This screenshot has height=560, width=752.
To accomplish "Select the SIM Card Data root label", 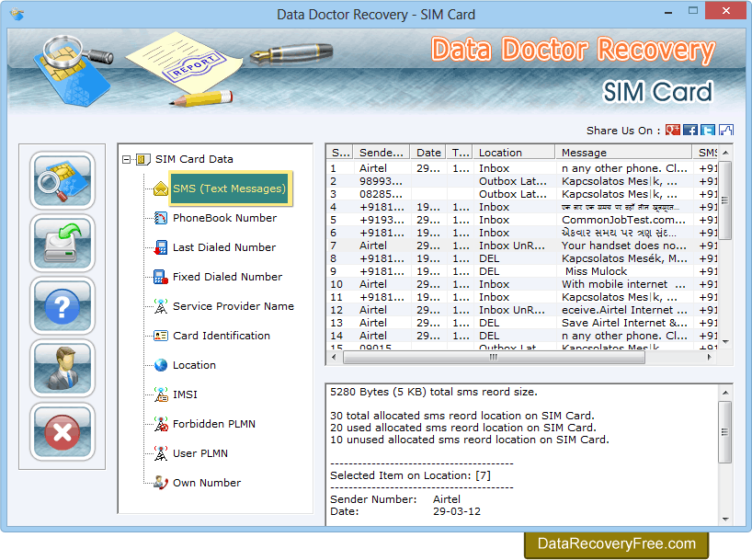I will point(194,159).
